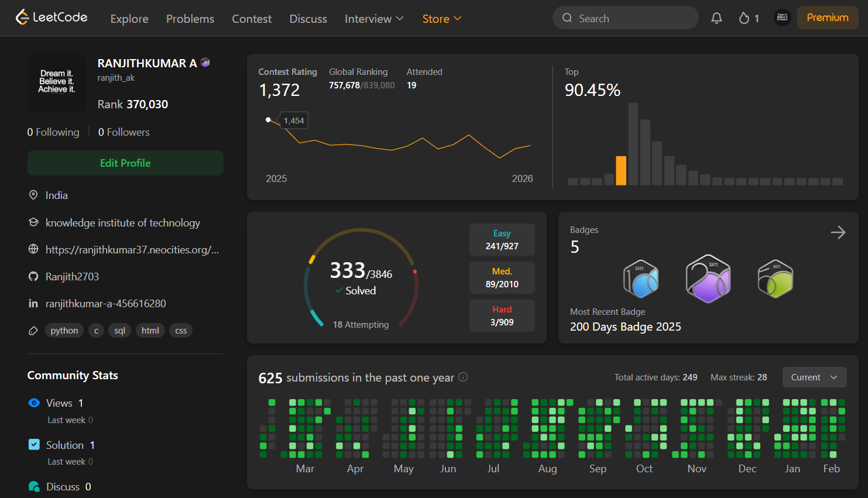Click the info icon next to submissions count
This screenshot has height=498, width=868.
point(462,377)
